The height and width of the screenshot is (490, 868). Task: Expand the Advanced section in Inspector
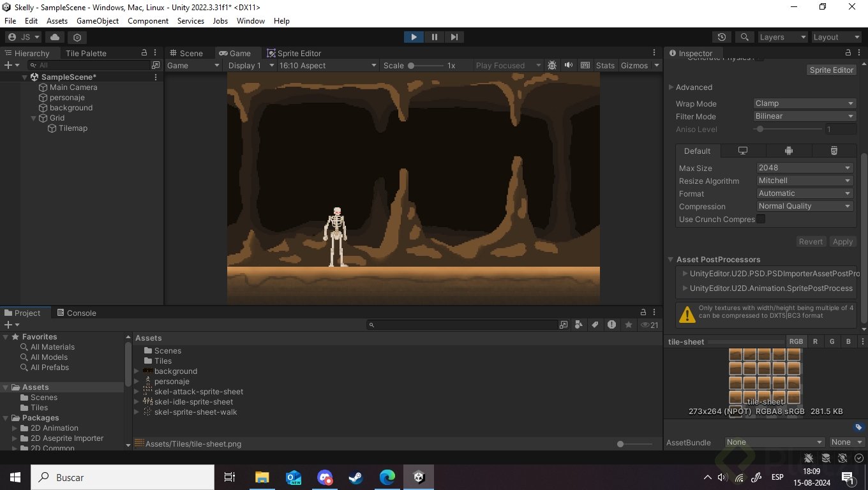click(671, 87)
